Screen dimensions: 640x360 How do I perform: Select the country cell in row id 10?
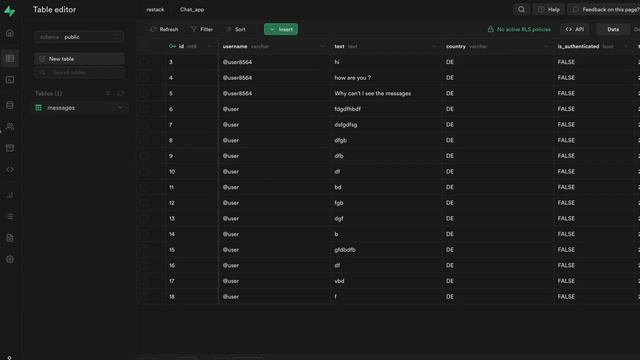point(498,171)
